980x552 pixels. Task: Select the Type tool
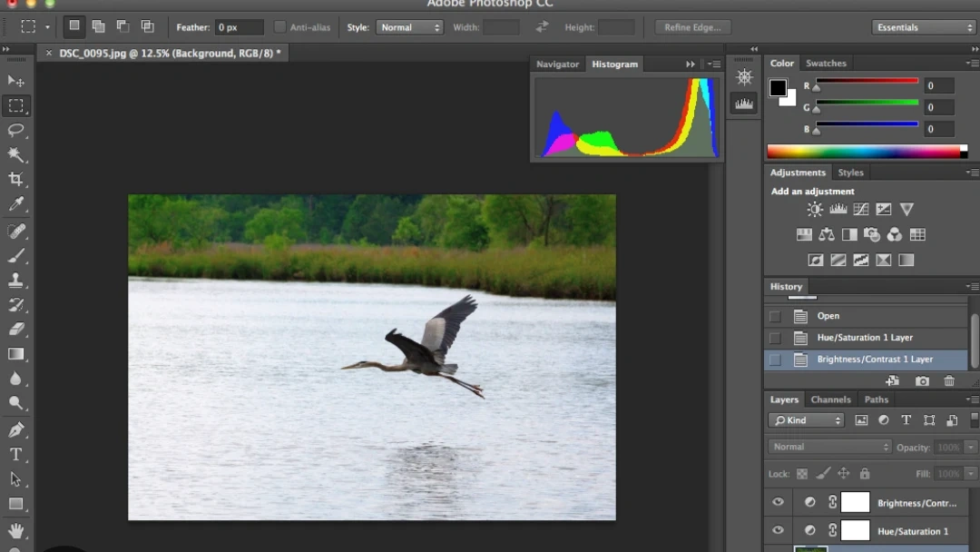coord(15,455)
